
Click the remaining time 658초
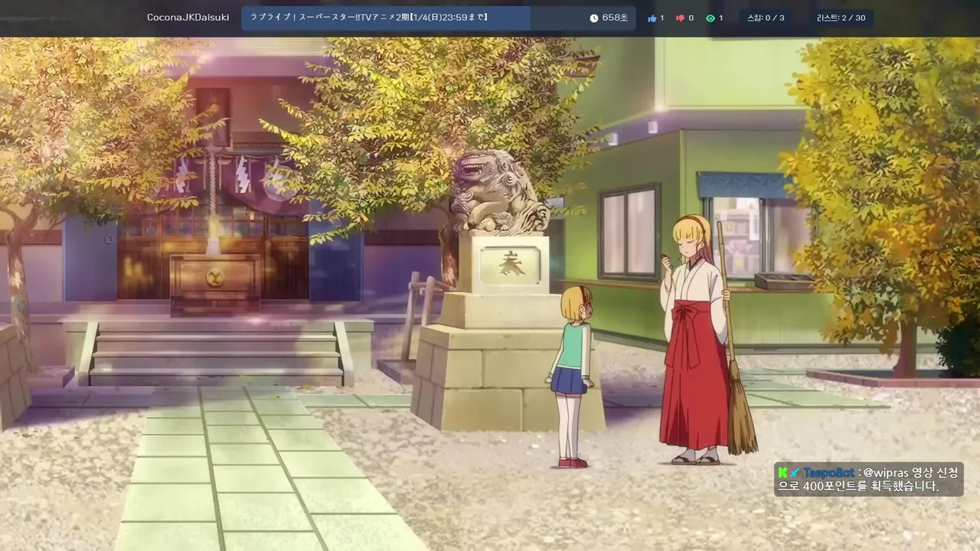coord(615,18)
